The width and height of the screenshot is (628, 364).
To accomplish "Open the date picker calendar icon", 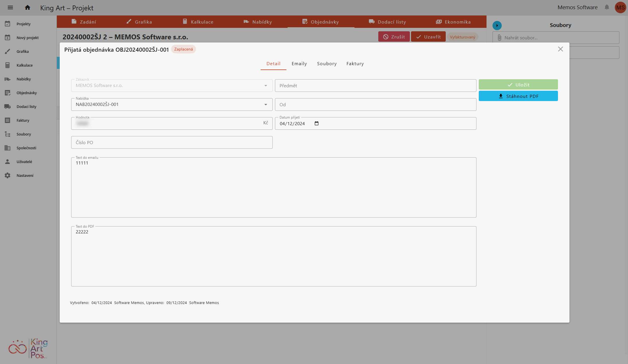I will 317,123.
